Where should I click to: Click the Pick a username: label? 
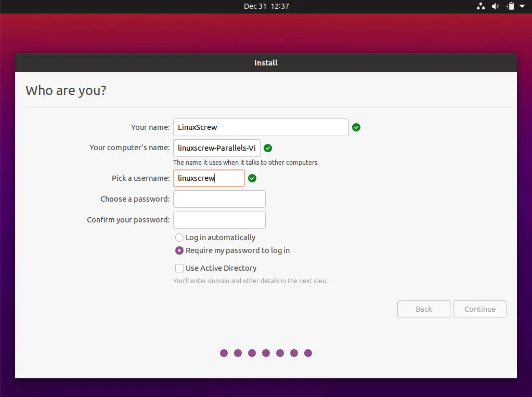[x=141, y=178]
